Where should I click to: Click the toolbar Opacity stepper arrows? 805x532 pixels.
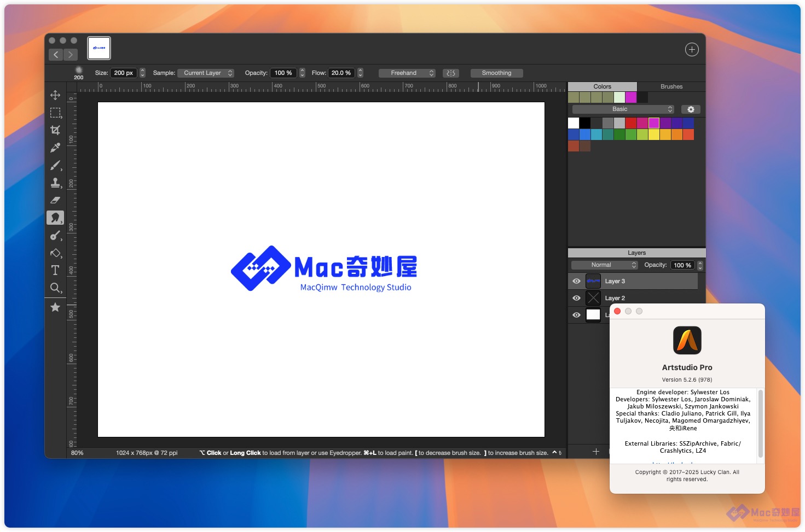coord(302,73)
